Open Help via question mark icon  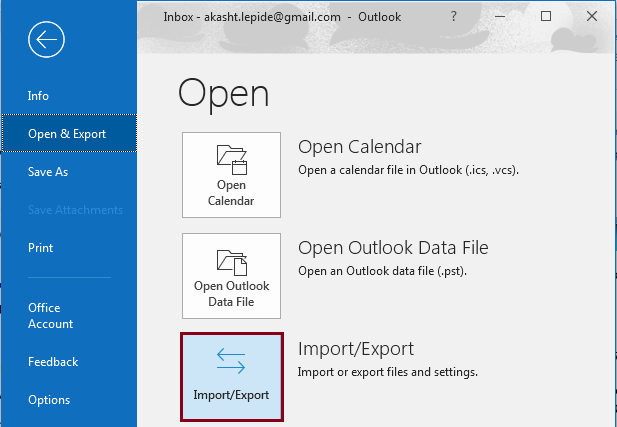(454, 16)
